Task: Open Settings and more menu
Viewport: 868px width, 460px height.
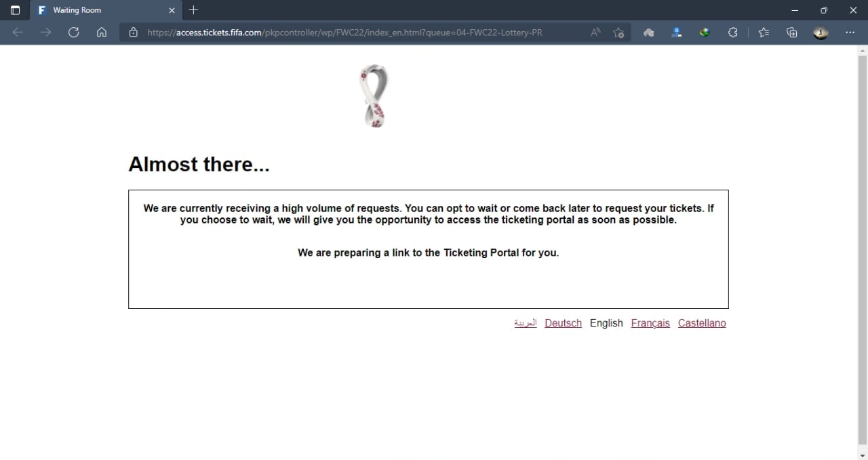Action: click(850, 32)
